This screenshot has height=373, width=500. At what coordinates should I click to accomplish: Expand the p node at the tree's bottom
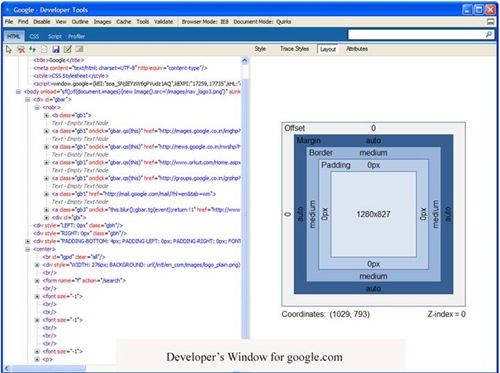pyautogui.click(x=37, y=359)
